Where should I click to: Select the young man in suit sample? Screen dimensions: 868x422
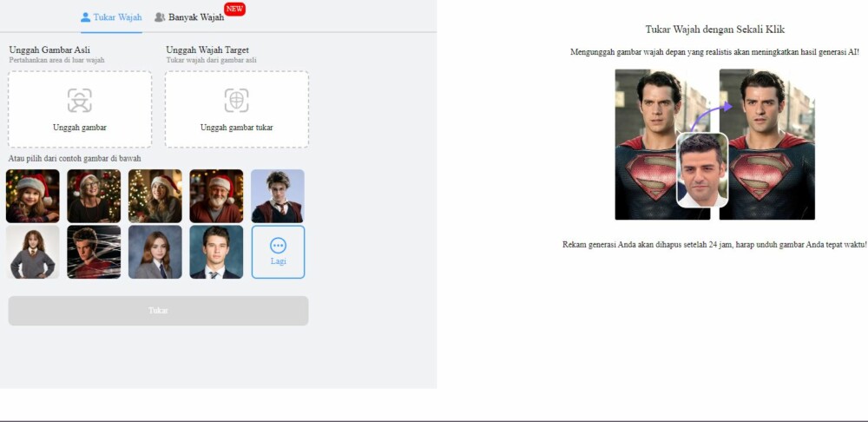pyautogui.click(x=216, y=252)
